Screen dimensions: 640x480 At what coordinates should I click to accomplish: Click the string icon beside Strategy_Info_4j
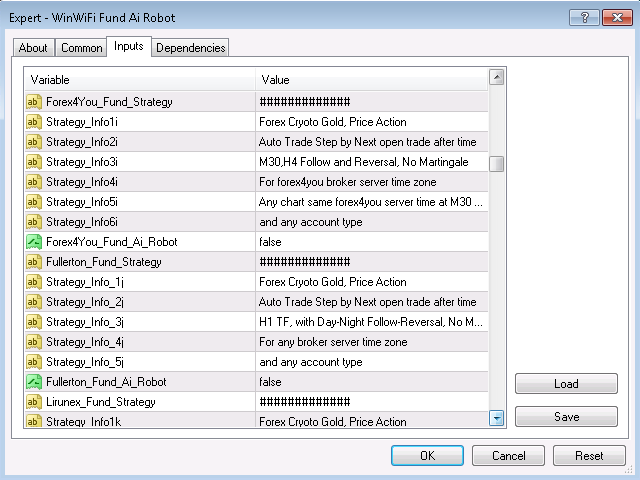[x=34, y=342]
